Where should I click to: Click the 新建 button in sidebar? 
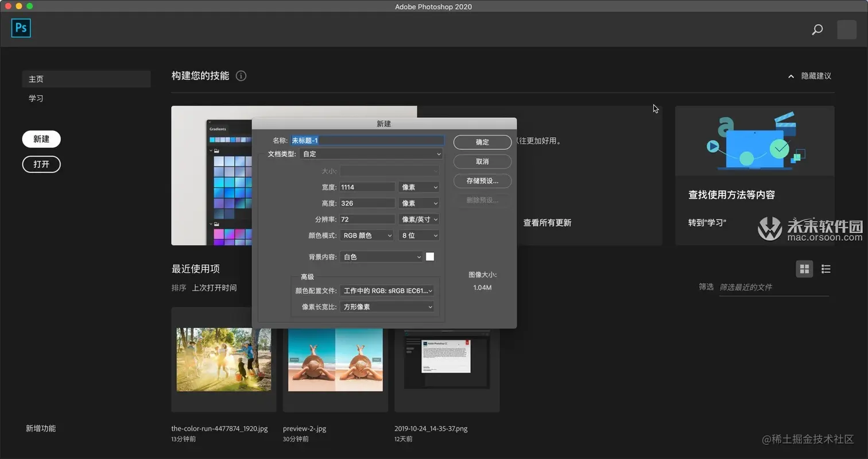pyautogui.click(x=41, y=139)
